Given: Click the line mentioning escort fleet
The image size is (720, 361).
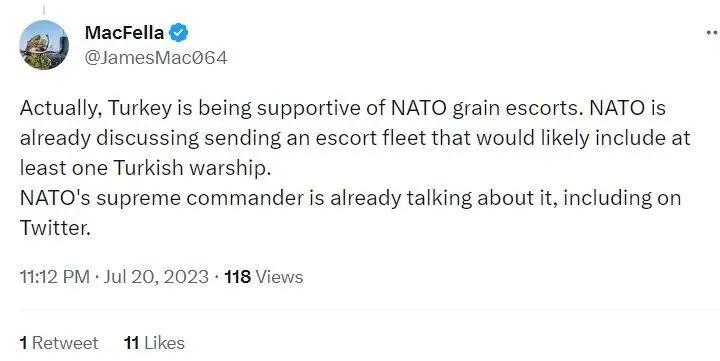Looking at the screenshot, I should 355,138.
